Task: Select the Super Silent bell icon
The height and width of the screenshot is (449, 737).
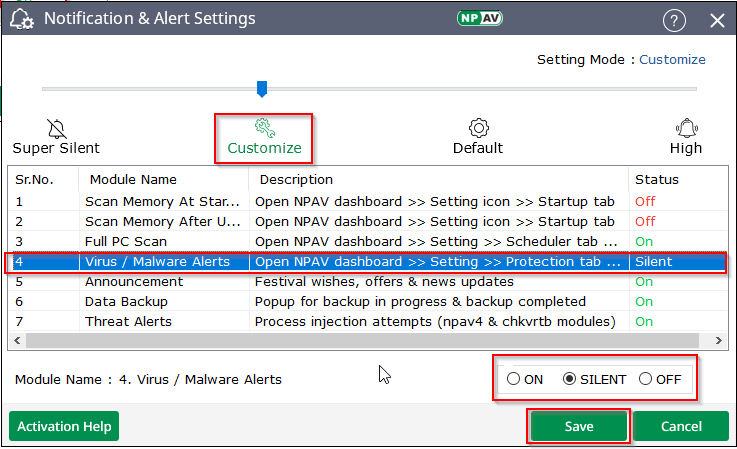Action: click(x=56, y=128)
